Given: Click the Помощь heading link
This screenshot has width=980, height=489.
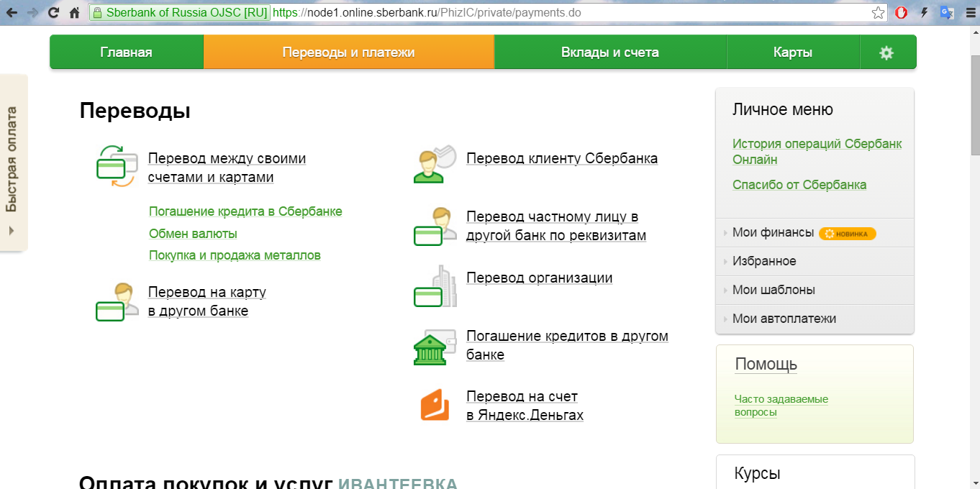Looking at the screenshot, I should (x=766, y=364).
